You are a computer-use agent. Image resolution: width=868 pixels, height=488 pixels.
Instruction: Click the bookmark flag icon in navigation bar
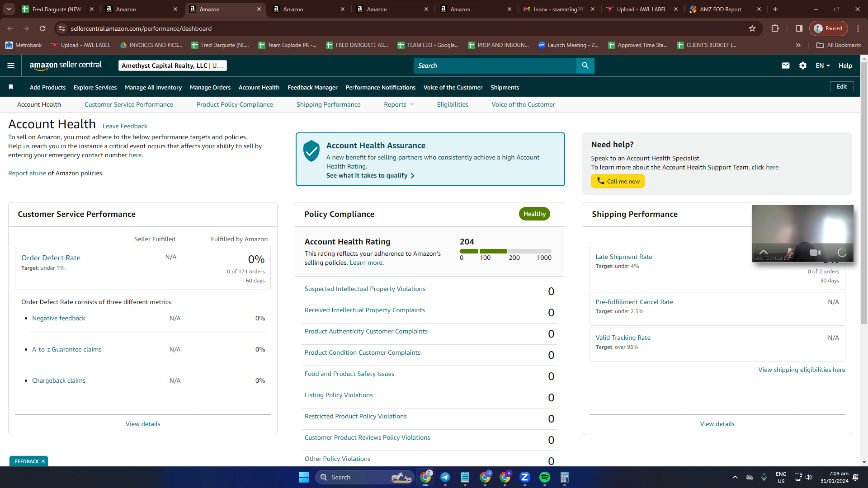pos(11,87)
